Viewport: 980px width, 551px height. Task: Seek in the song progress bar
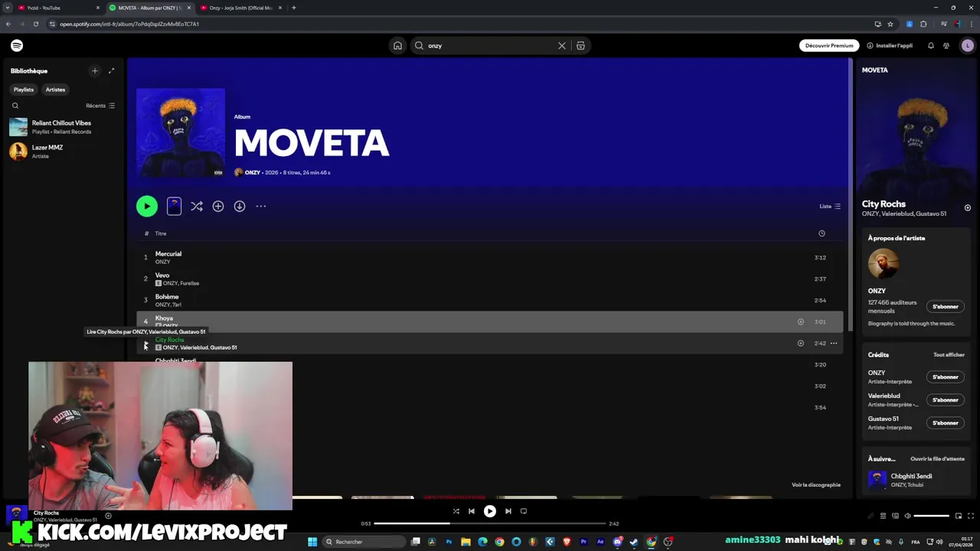[x=490, y=523]
